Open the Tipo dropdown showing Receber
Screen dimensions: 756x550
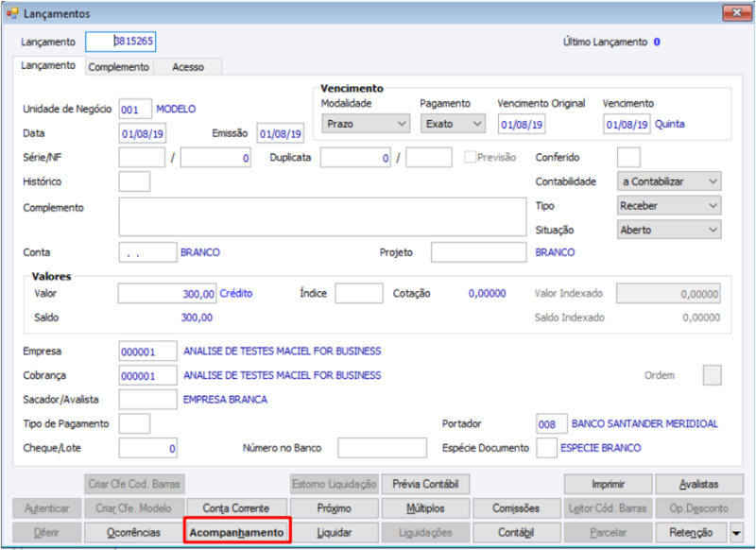669,205
